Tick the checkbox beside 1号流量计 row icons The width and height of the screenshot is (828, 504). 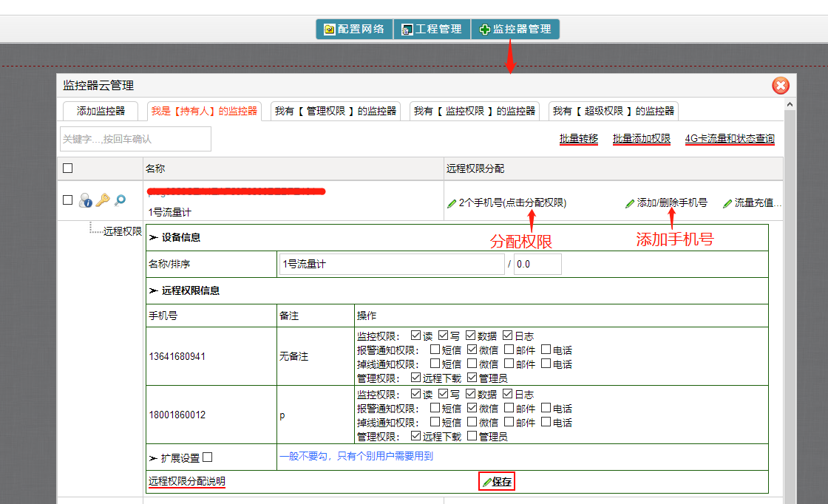(x=68, y=200)
